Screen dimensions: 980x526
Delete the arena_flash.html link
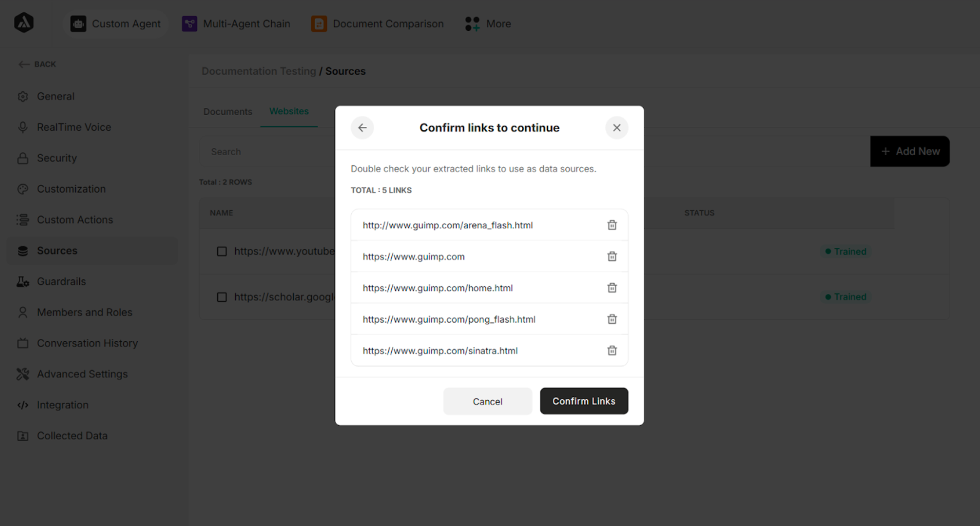coord(612,225)
